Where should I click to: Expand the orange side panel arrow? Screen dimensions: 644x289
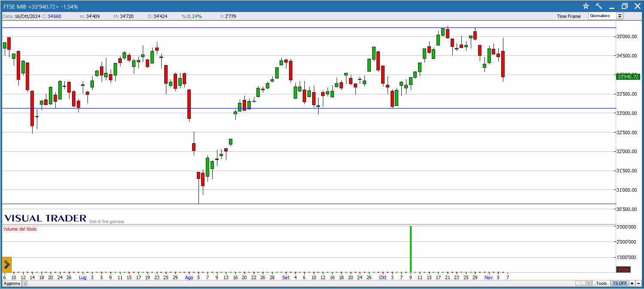pos(7,265)
